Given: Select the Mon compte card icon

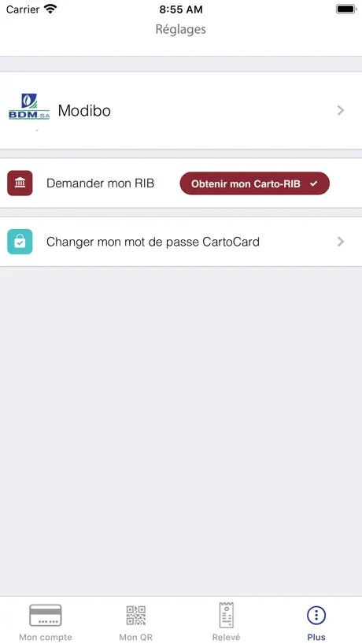Looking at the screenshot, I should coord(45,615).
